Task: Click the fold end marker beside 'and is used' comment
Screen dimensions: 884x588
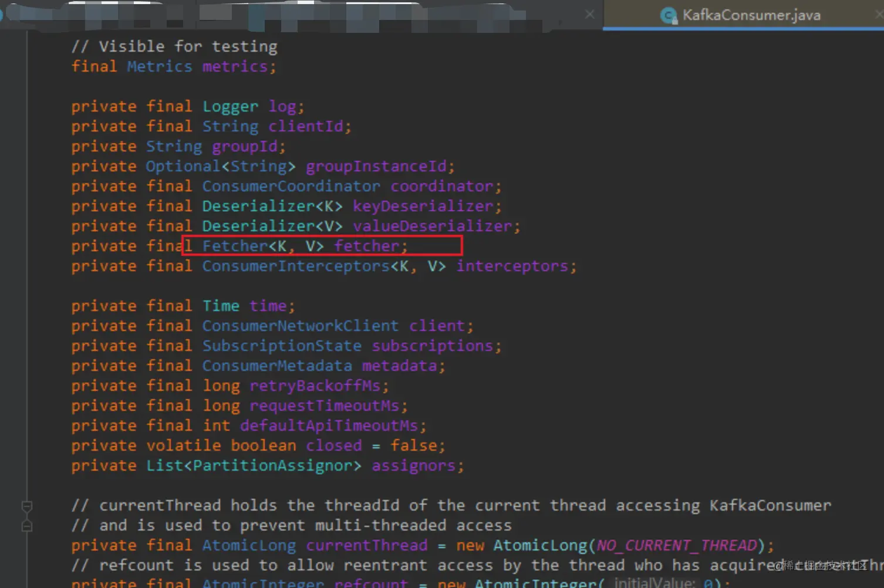Action: [26, 525]
